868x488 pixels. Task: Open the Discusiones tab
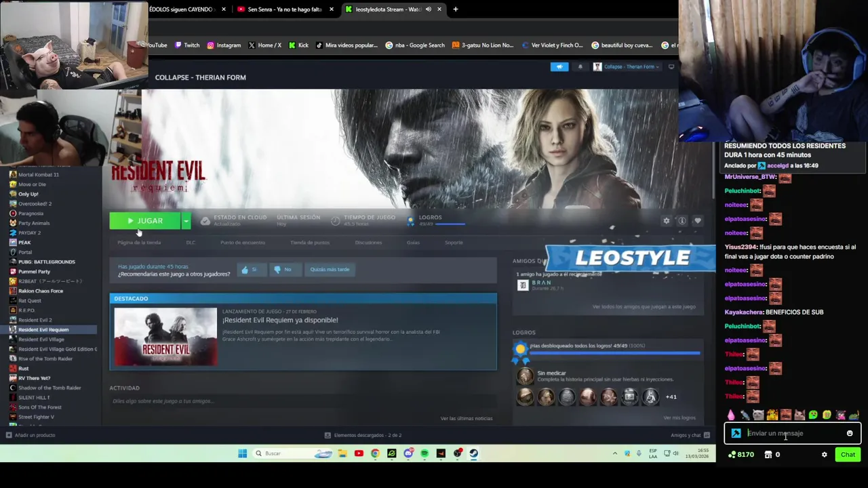tap(368, 243)
